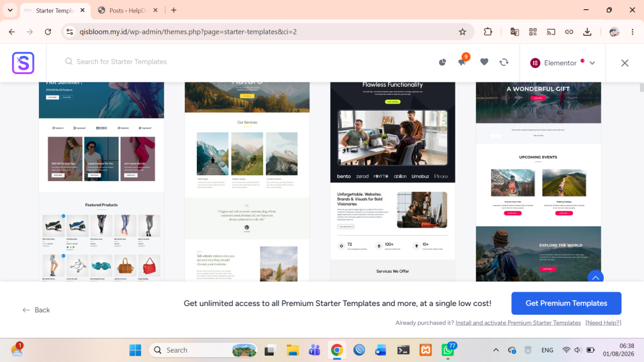Bookmark this page with the star

pyautogui.click(x=462, y=31)
